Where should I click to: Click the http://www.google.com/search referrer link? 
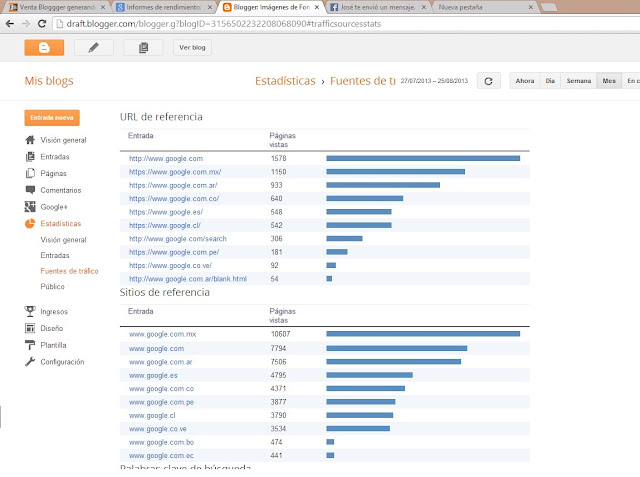pos(178,239)
